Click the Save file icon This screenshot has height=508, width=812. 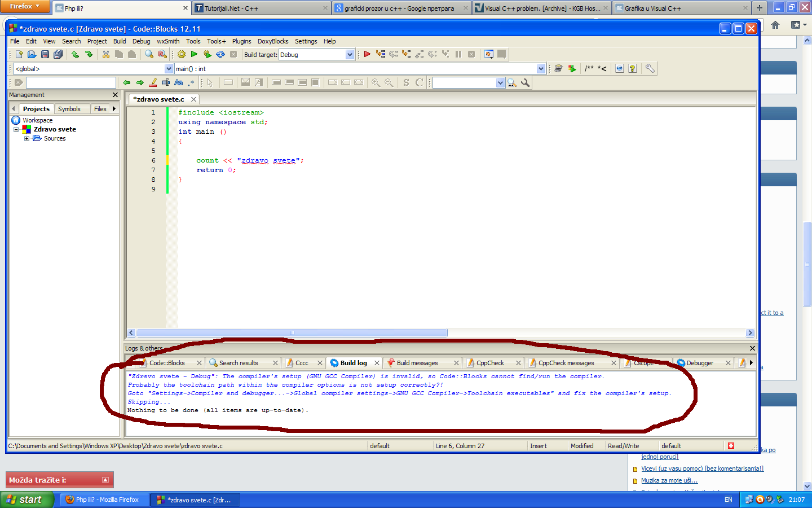tap(45, 54)
